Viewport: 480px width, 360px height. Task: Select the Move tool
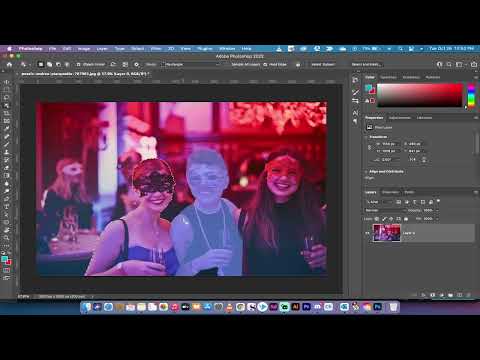click(x=6, y=82)
